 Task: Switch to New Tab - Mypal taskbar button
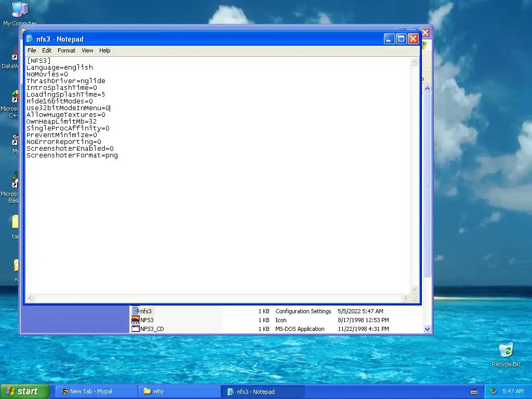coord(96,391)
